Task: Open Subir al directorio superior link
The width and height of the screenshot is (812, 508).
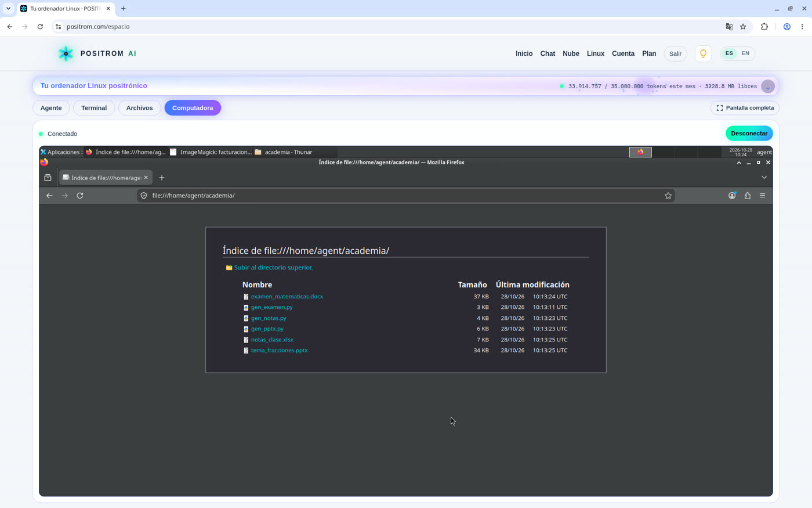Action: tap(273, 268)
